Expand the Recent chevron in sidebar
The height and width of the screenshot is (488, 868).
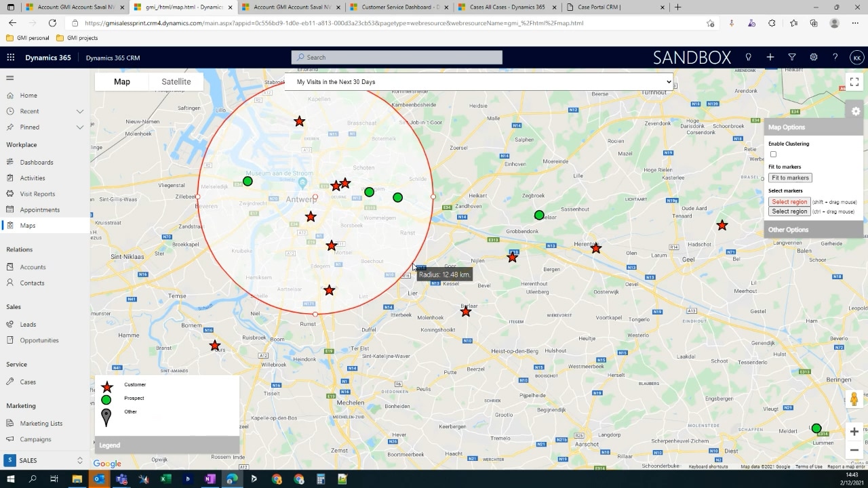pyautogui.click(x=80, y=111)
